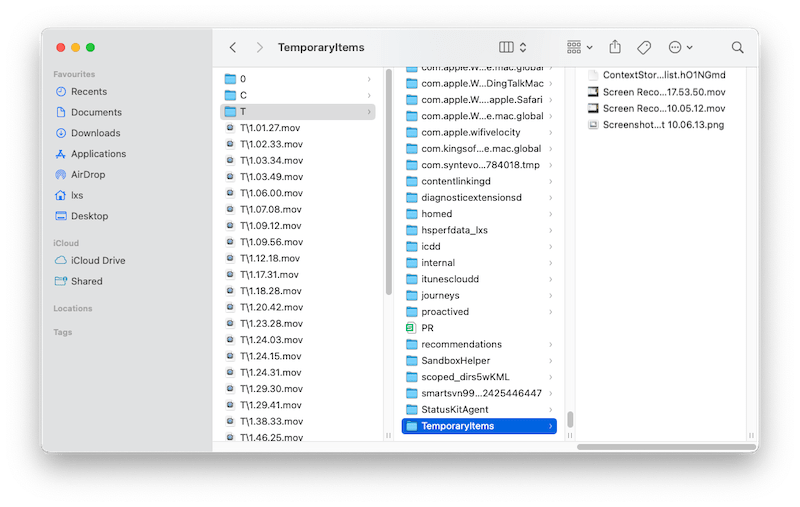Select the com.apple.W....apple.Safari folder
This screenshot has width=800, height=507.
tap(479, 100)
